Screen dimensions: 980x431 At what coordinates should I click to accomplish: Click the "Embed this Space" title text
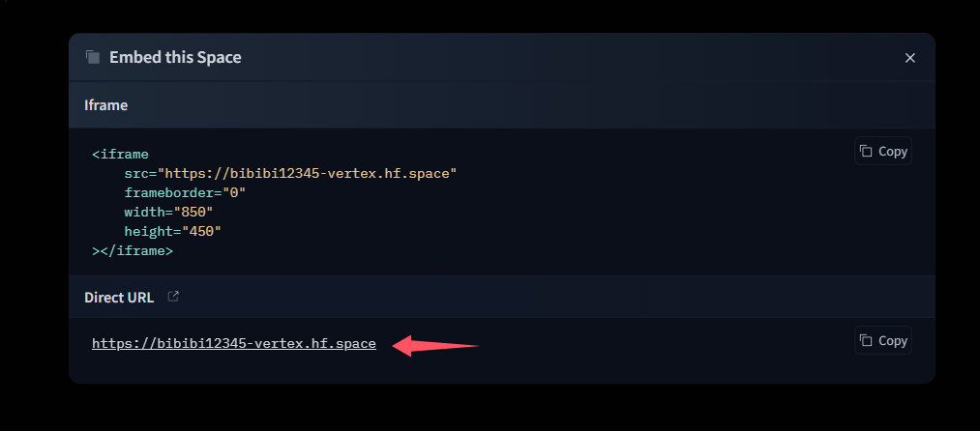tap(175, 58)
